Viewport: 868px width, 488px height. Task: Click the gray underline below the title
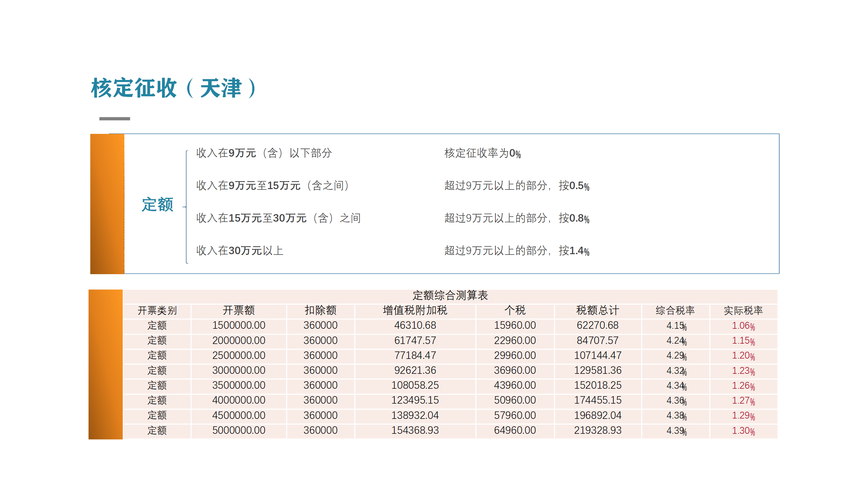[x=115, y=119]
